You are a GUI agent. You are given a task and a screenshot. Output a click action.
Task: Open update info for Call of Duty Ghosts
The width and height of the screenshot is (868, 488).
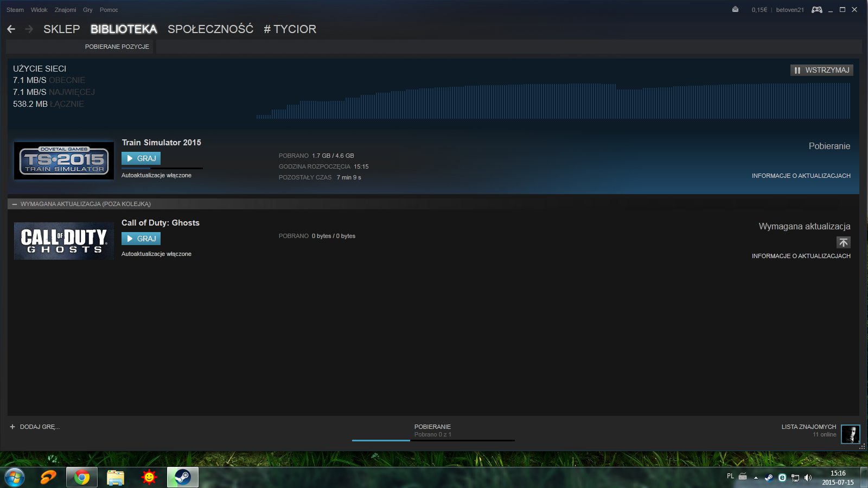pyautogui.click(x=801, y=256)
